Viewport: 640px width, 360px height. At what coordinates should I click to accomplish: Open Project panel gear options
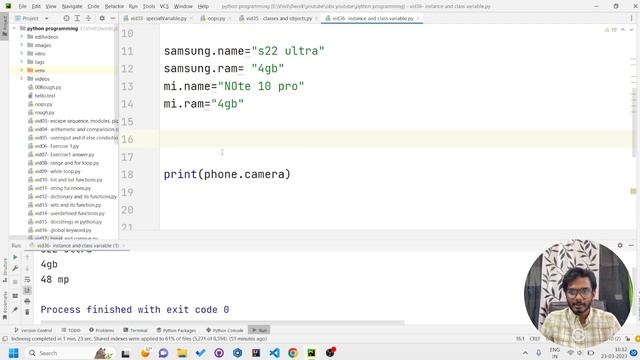[x=102, y=18]
